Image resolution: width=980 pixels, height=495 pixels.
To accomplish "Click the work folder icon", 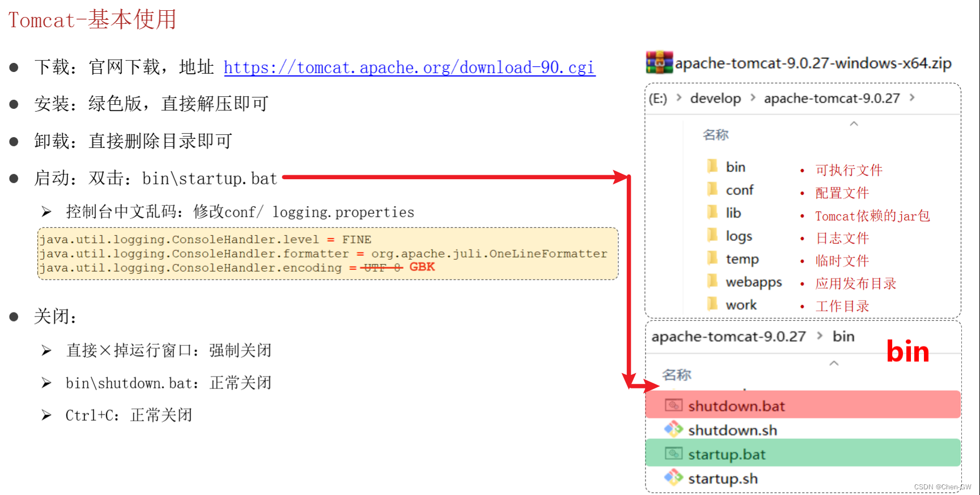I will coord(712,304).
